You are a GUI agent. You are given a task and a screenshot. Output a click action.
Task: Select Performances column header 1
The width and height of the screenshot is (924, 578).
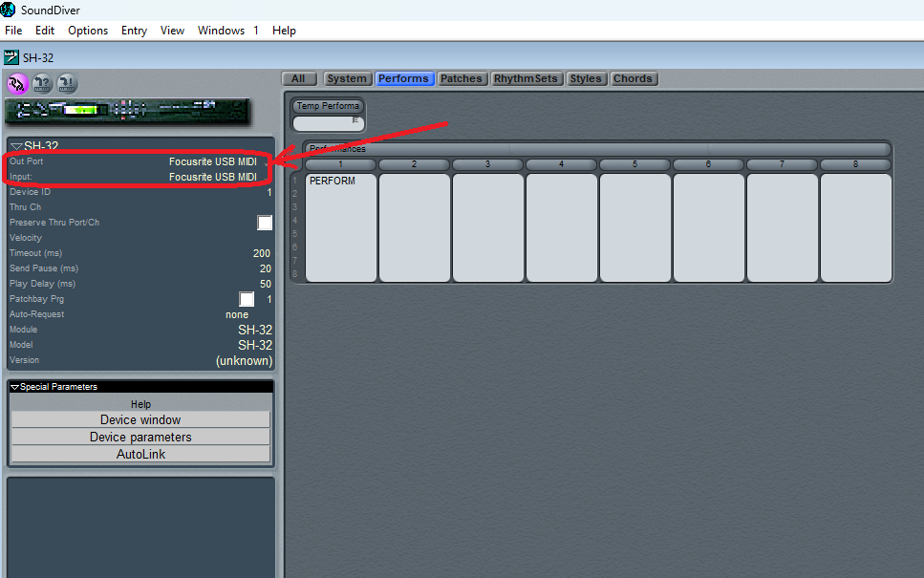(x=340, y=164)
